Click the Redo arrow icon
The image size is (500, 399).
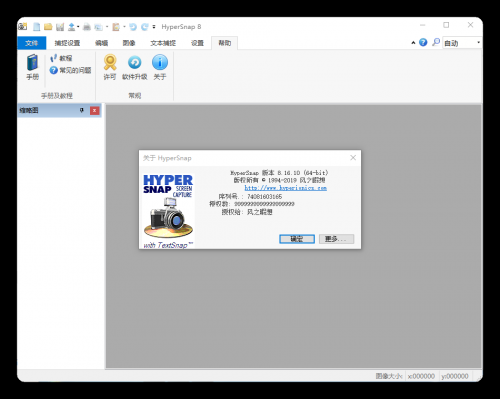145,27
